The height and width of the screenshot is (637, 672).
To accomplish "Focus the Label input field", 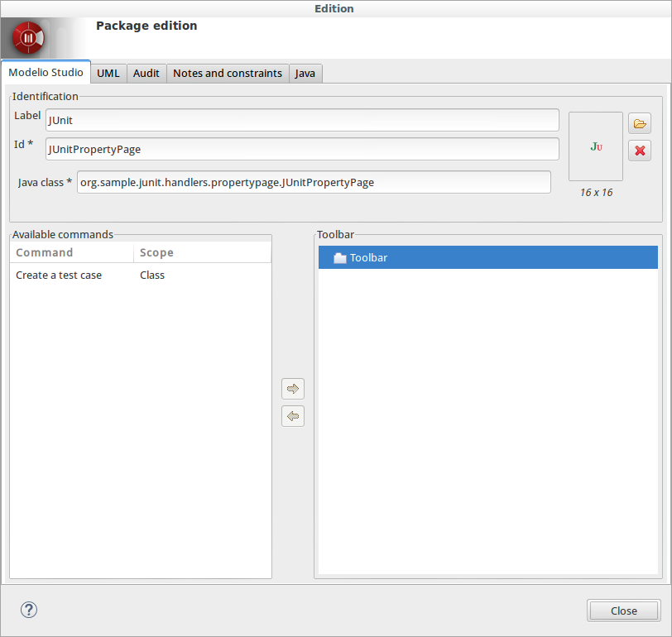I will point(302,121).
